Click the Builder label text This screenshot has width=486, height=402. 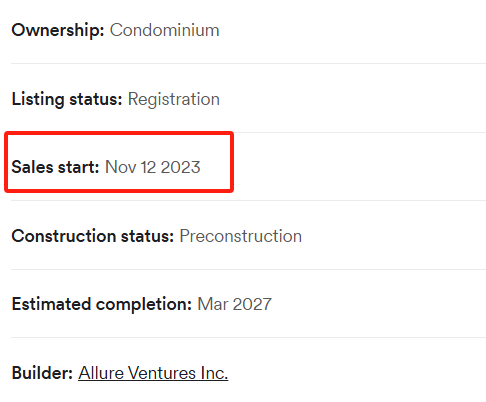pos(42,373)
